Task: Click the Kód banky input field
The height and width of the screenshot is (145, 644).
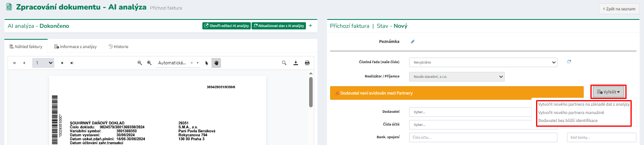Action: tap(602, 137)
